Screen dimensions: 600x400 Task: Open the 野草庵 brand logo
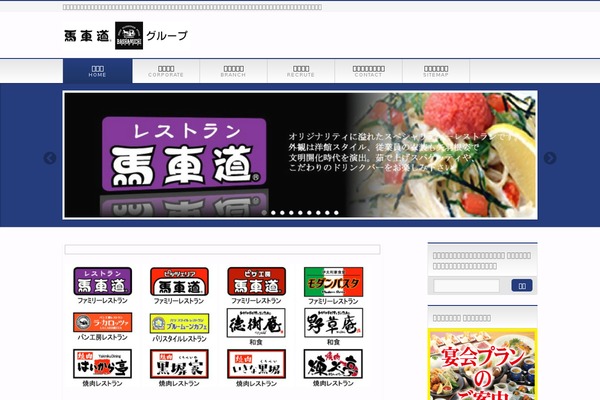[x=333, y=323]
